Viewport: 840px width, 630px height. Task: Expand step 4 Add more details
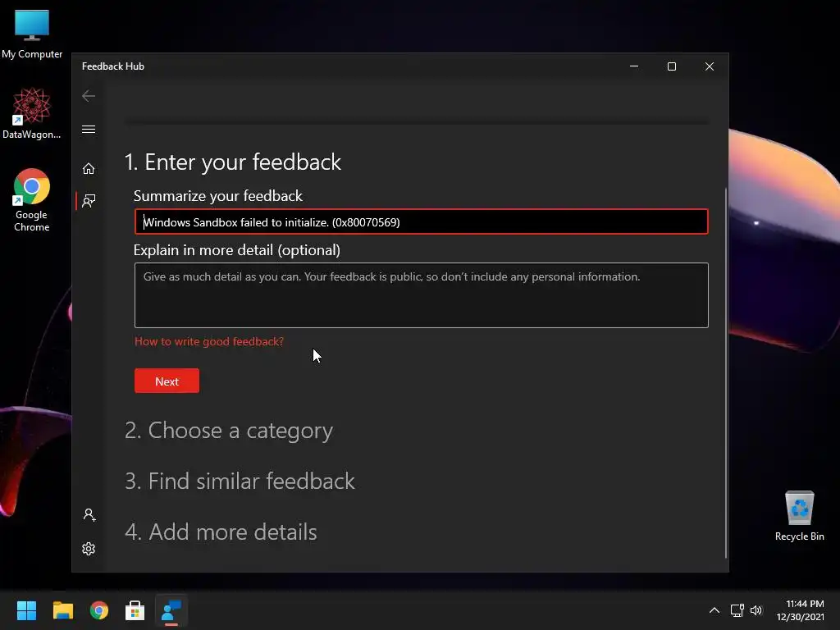coord(221,532)
